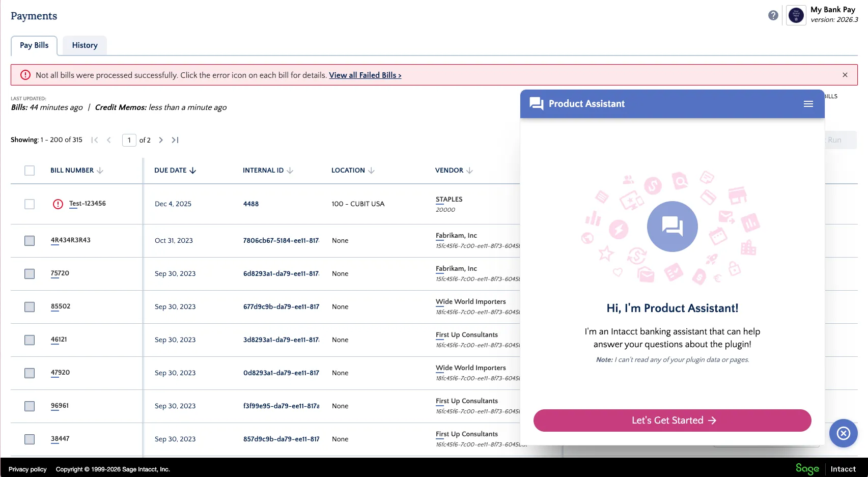
Task: Open the Privacy policy footer link
Action: [27, 469]
